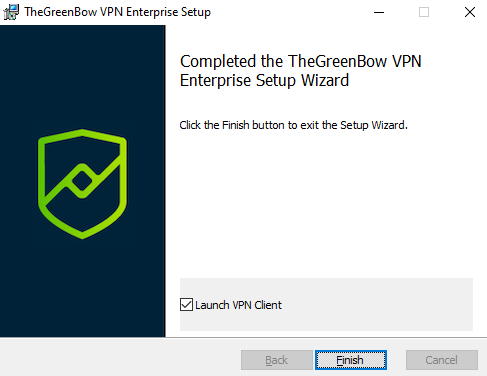Click the grayed-out Cancel button

click(x=442, y=360)
